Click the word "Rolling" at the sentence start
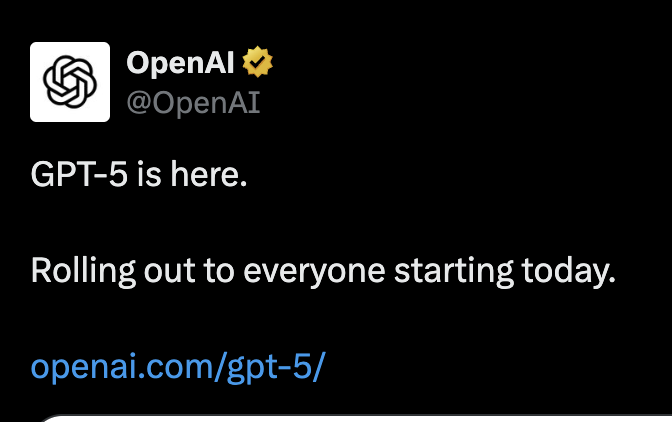Viewport: 672px width, 422px height. point(83,271)
